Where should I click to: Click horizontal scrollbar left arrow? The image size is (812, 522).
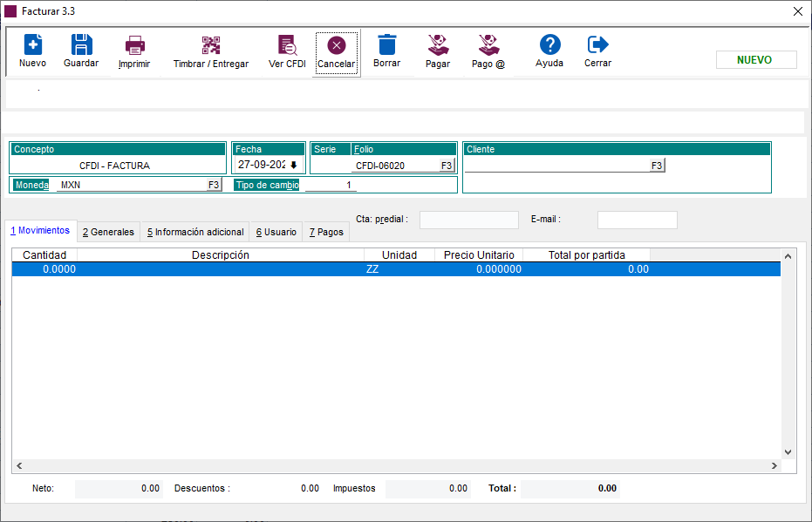(x=19, y=465)
